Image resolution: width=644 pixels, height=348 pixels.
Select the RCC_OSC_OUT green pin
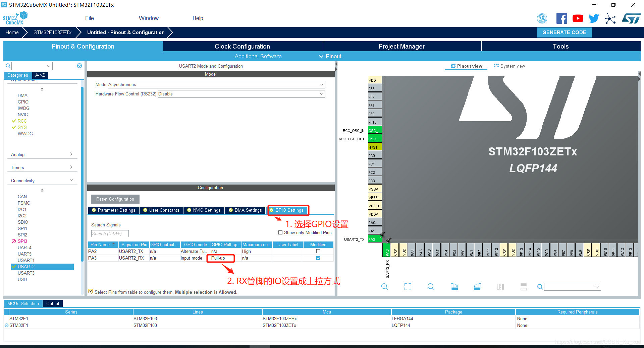(x=375, y=139)
